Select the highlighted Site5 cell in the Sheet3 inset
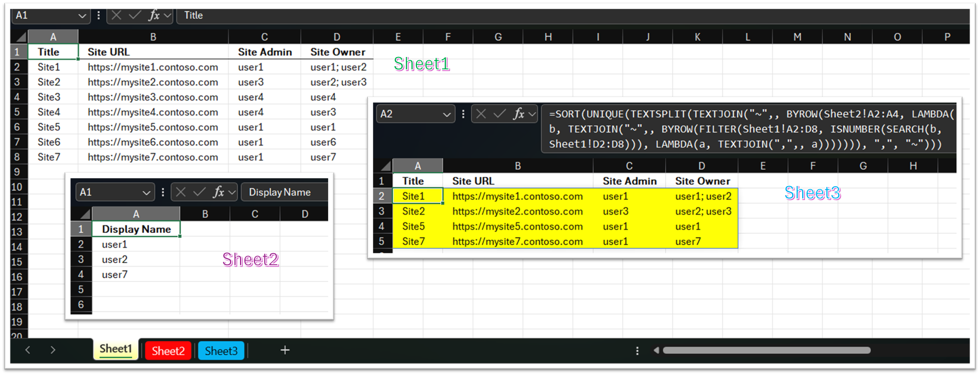980x375 pixels. (x=417, y=226)
